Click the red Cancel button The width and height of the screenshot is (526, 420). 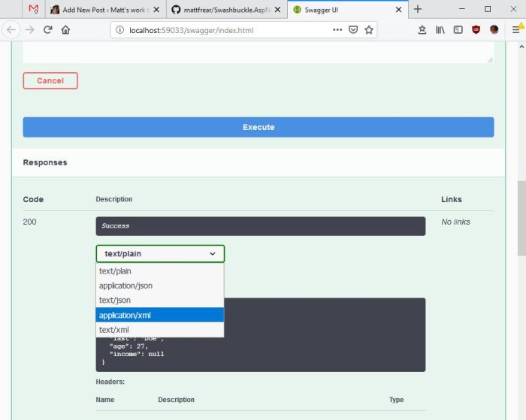[50, 80]
